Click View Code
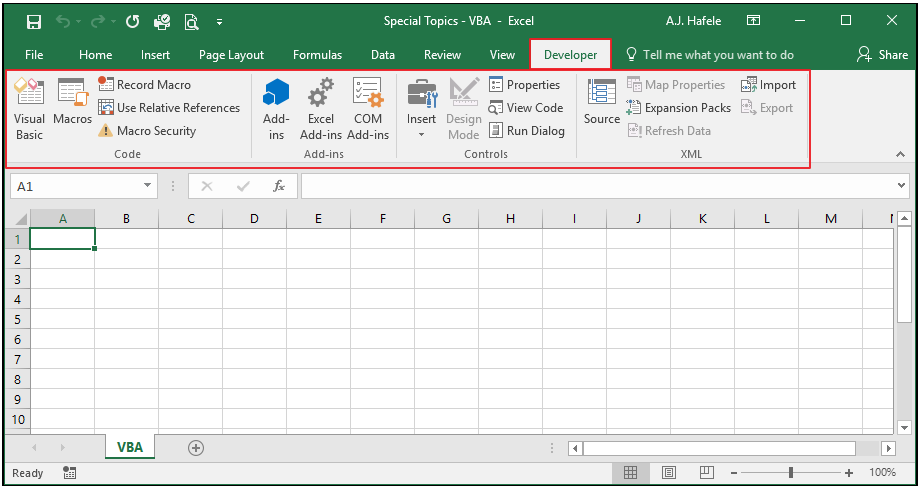Image resolution: width=919 pixels, height=487 pixels. (526, 108)
